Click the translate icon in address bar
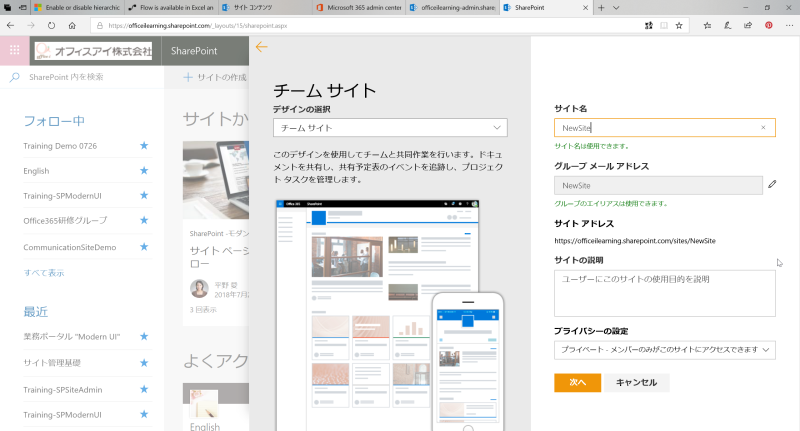Screen dimensions: 800x431 point(648,26)
